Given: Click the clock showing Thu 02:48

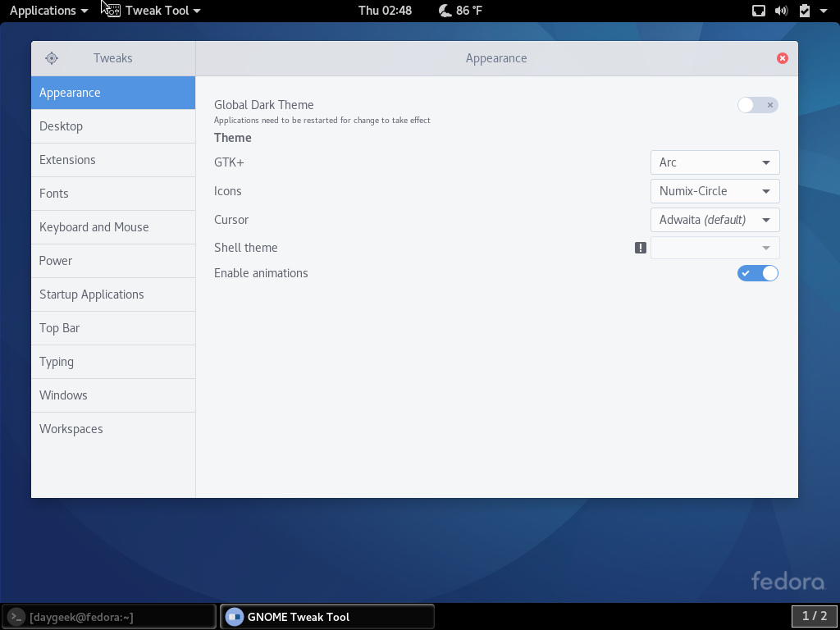Looking at the screenshot, I should pos(386,11).
